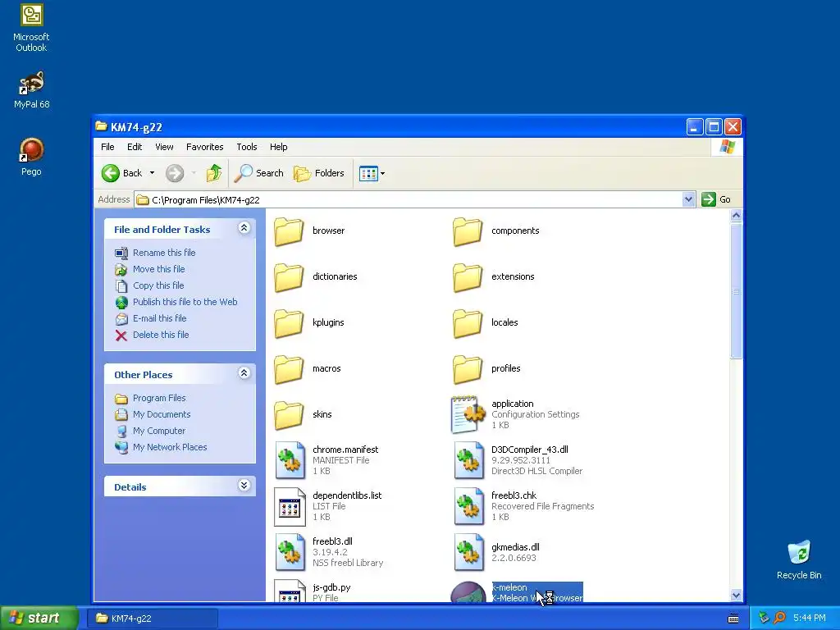Image resolution: width=840 pixels, height=630 pixels.
Task: Click Copy this file link
Action: click(158, 285)
